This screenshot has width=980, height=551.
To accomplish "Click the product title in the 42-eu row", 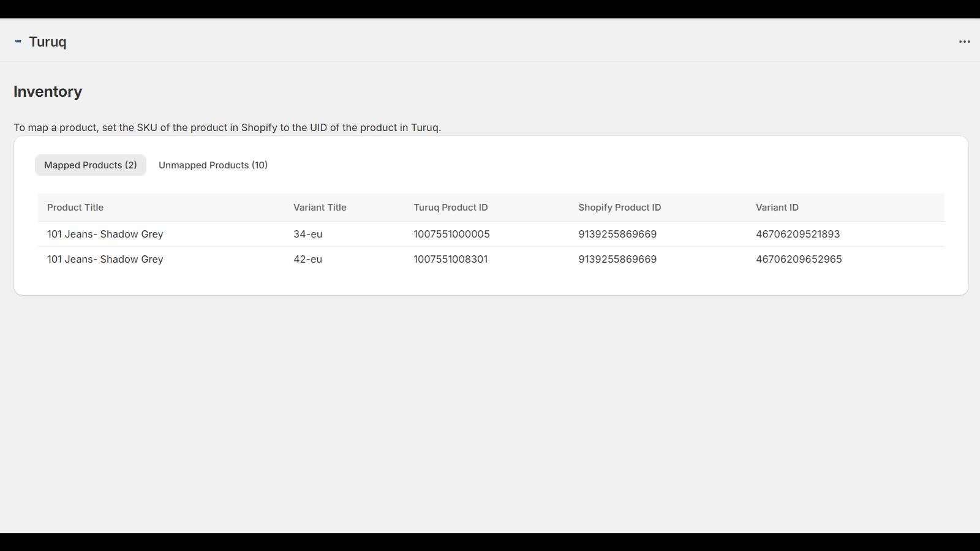I will tap(105, 260).
